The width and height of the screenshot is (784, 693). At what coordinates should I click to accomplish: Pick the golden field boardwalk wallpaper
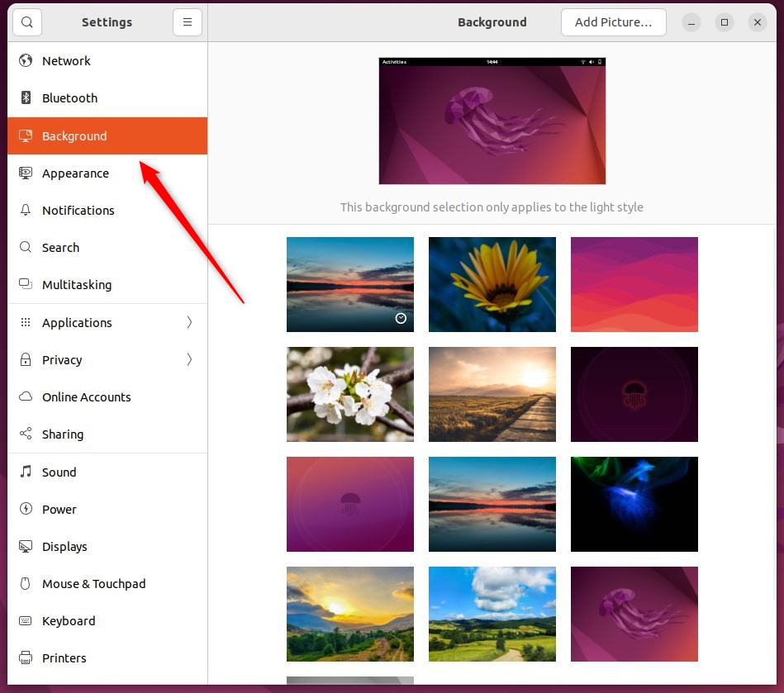pyautogui.click(x=492, y=394)
